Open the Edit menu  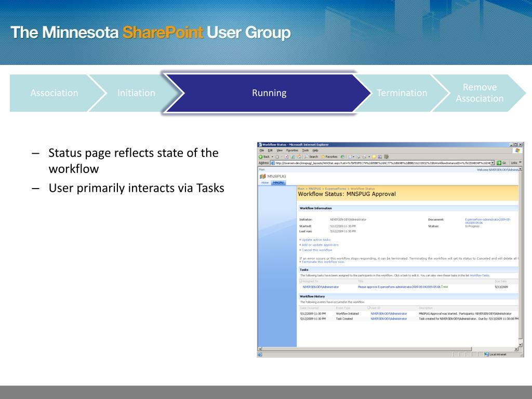point(270,150)
